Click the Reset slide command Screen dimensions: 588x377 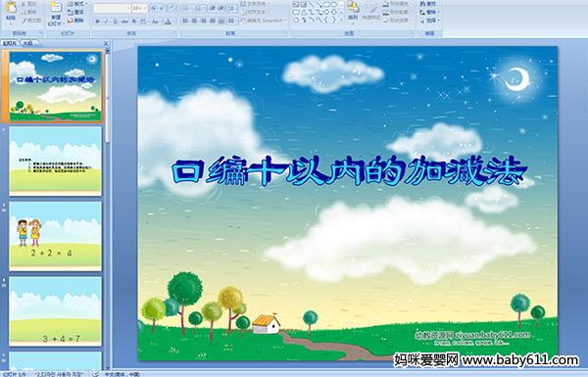75,12
